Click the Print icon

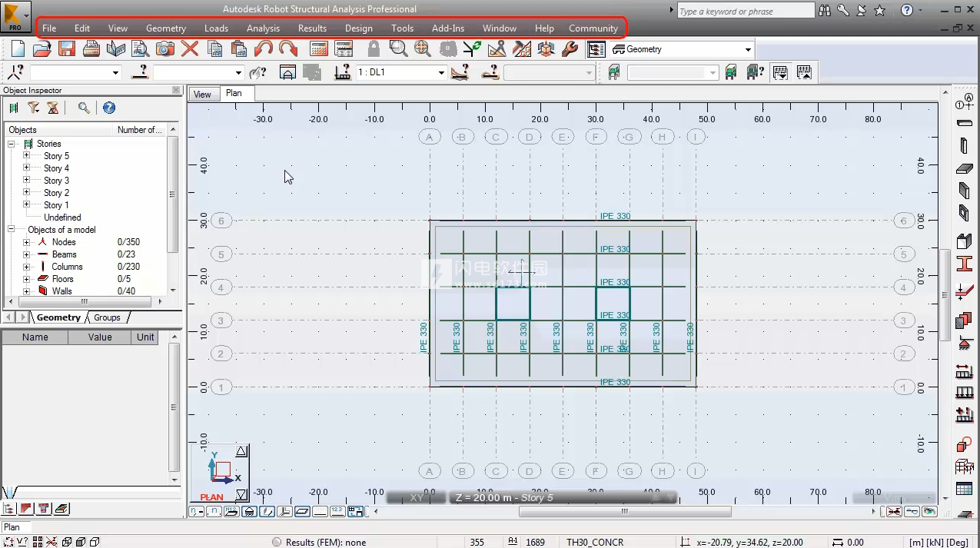[91, 49]
